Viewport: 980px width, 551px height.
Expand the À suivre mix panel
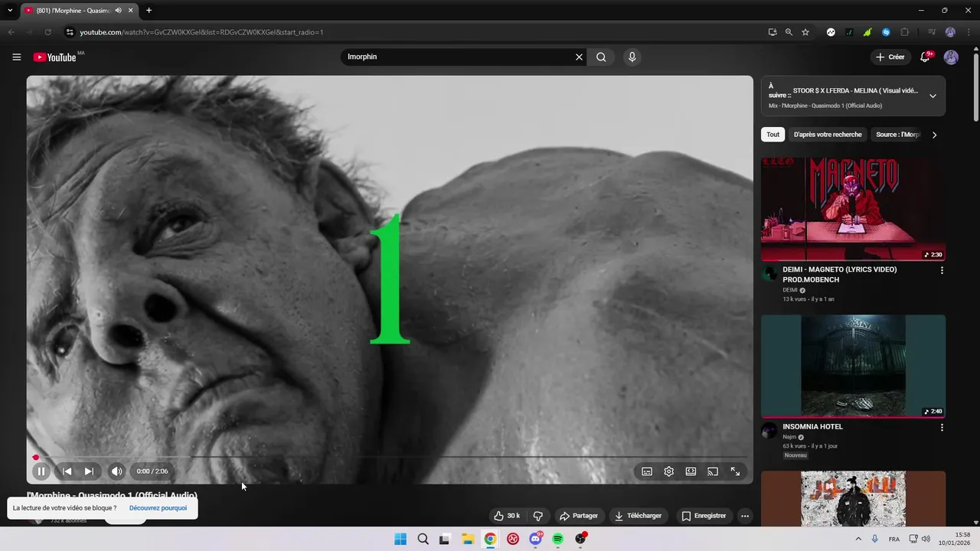pos(933,96)
